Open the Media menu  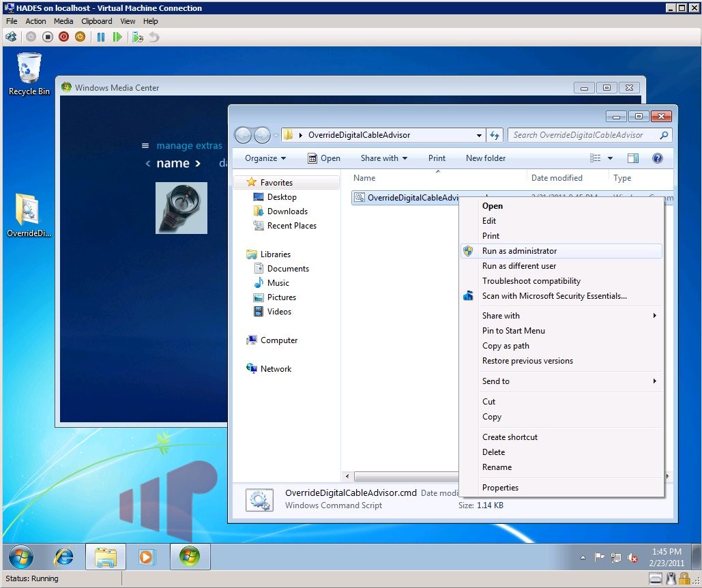click(x=63, y=21)
